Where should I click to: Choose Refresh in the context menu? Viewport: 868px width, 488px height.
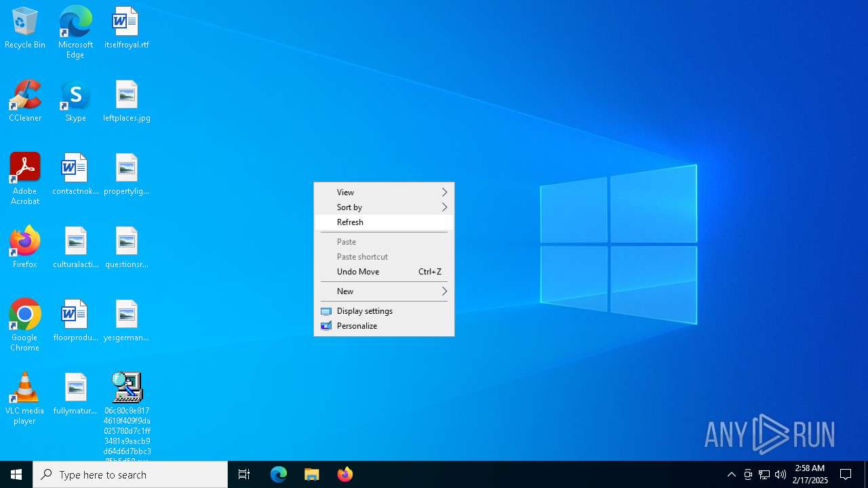coord(384,222)
